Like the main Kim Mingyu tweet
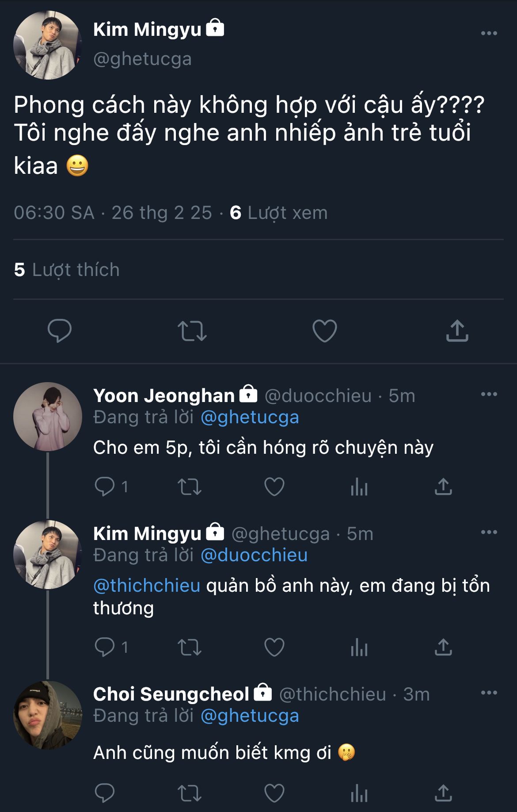Viewport: 517px width, 812px height. tap(324, 331)
